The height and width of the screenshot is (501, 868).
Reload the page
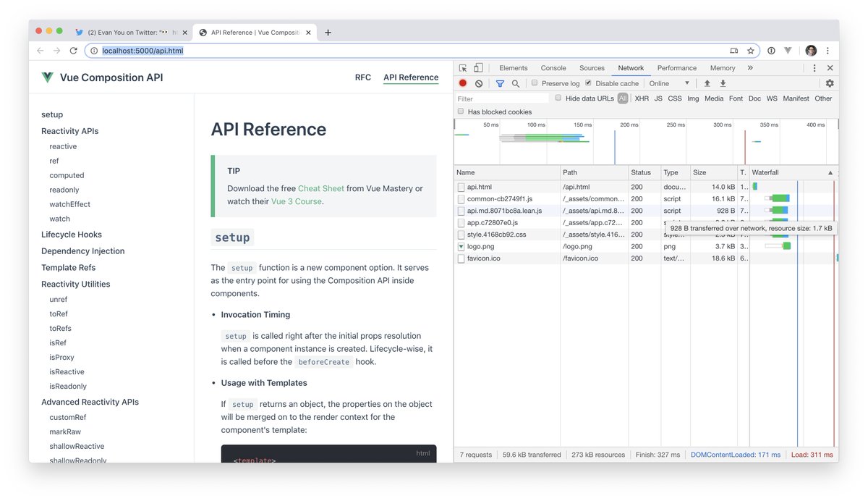click(73, 51)
